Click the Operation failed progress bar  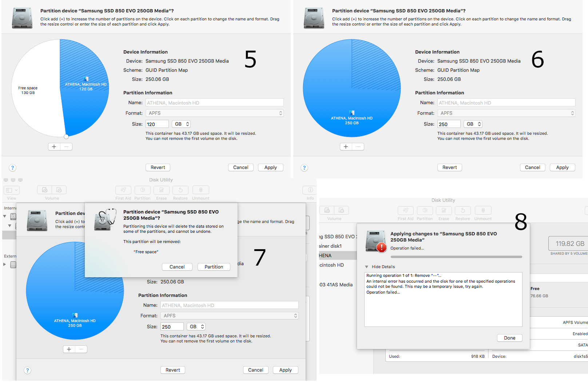(x=456, y=257)
